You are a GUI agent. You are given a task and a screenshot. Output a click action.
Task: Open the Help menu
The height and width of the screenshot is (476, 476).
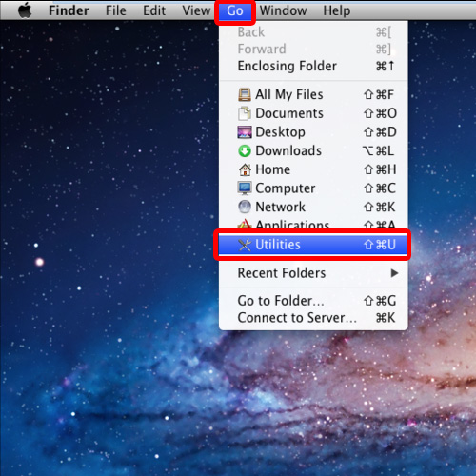tap(337, 10)
